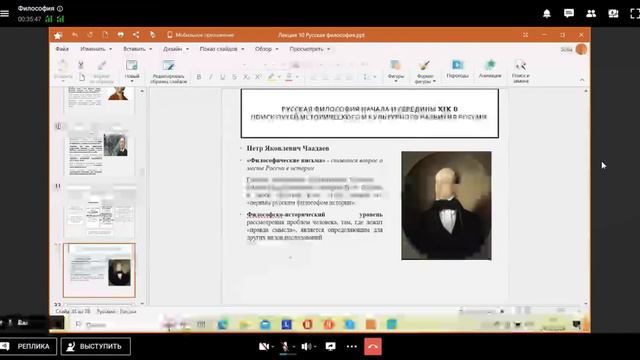Click Edge browser icon in shared taskbar
The image size is (640, 360).
click(x=222, y=324)
